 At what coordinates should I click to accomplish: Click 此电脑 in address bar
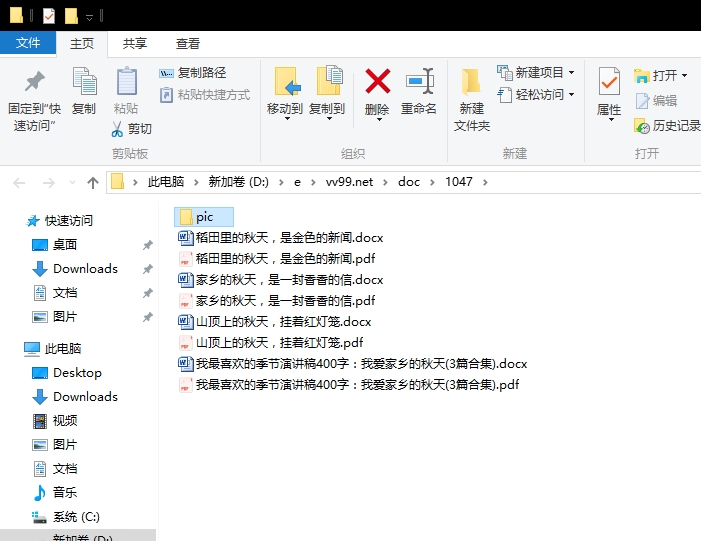pos(166,182)
